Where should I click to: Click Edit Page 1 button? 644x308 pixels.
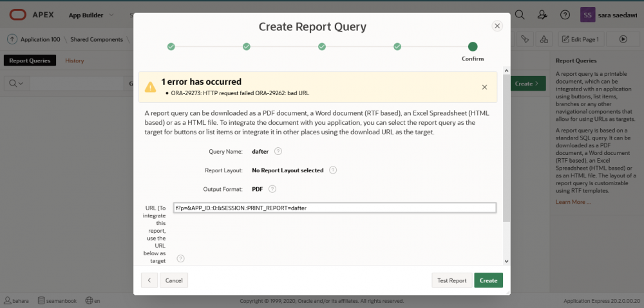point(581,39)
